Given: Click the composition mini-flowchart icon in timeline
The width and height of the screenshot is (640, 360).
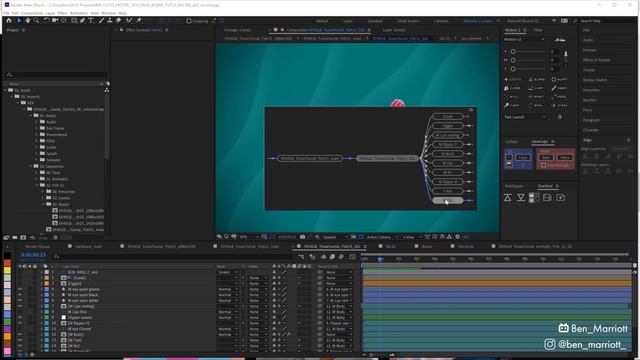Looking at the screenshot, I should tap(301, 257).
